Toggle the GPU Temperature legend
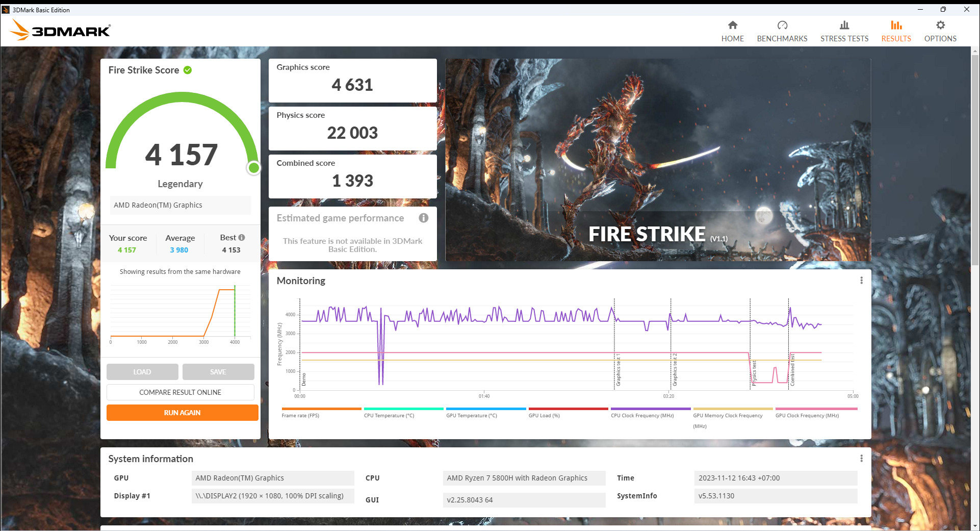This screenshot has width=980, height=531. [x=486, y=412]
